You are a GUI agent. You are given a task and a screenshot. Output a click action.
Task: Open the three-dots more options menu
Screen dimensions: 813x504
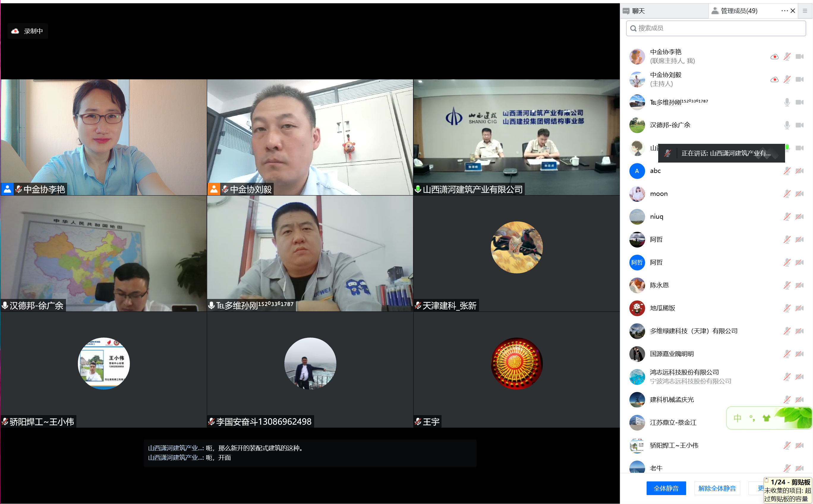[784, 11]
